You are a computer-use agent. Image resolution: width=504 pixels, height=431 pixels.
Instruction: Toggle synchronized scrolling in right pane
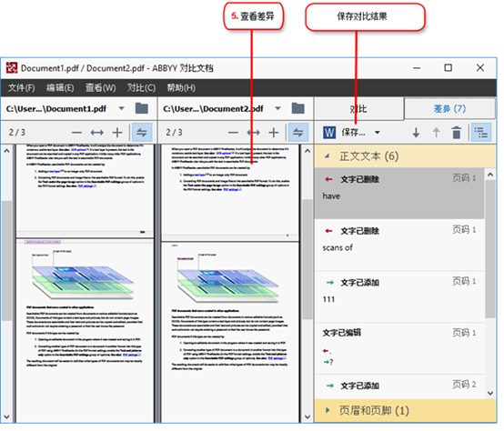tap(298, 133)
